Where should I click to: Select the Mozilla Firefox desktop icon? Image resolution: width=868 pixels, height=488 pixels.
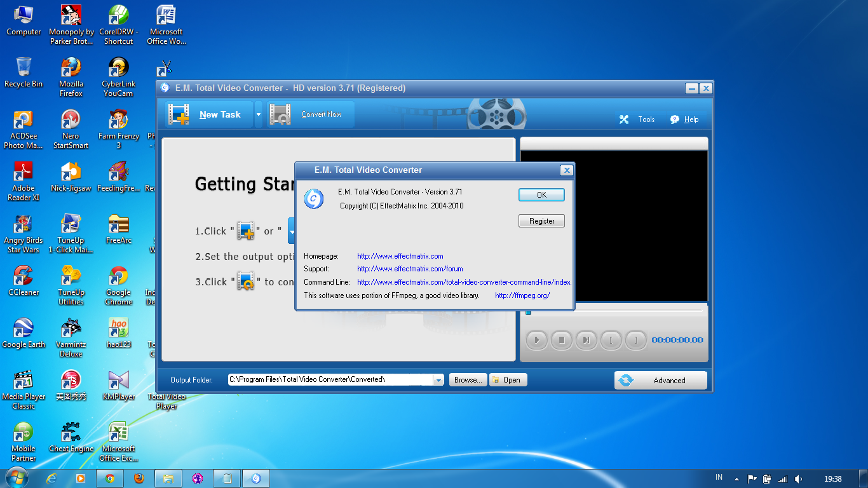[71, 77]
